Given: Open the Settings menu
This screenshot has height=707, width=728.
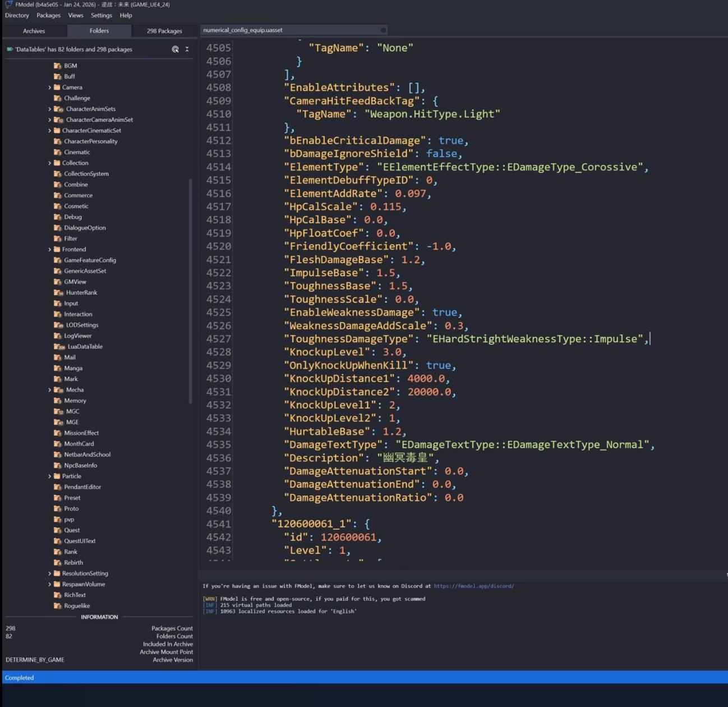Looking at the screenshot, I should coord(102,16).
